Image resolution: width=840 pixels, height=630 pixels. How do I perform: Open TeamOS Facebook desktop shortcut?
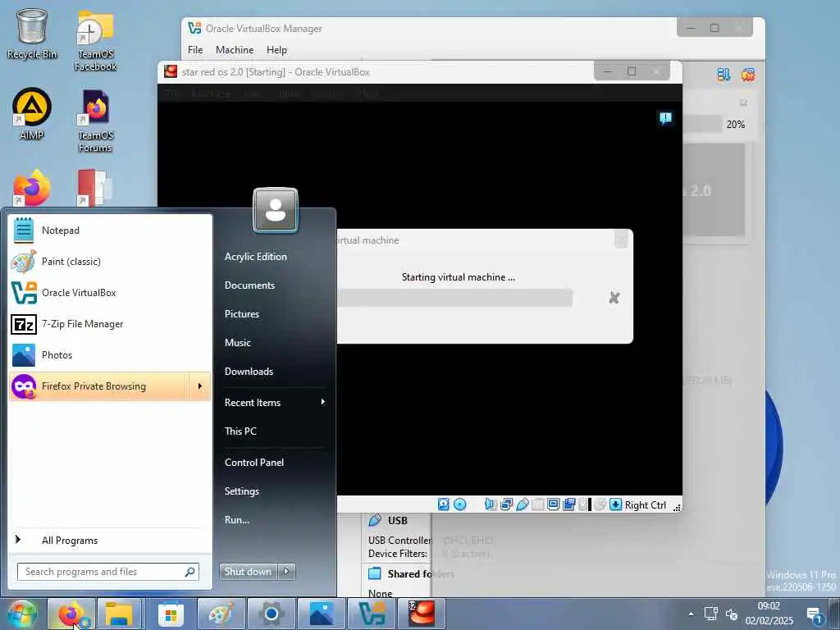[95, 41]
